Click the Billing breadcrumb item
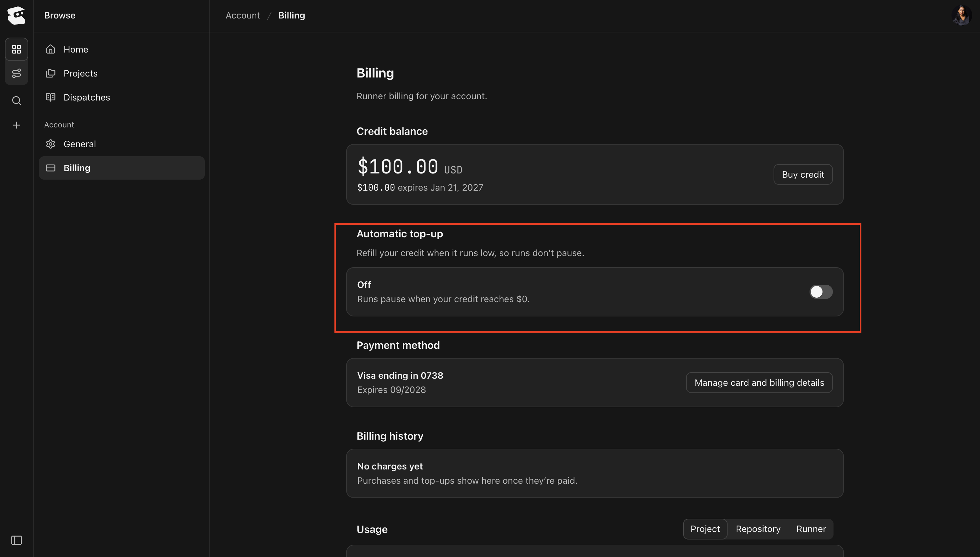Viewport: 980px width, 557px height. [x=291, y=15]
